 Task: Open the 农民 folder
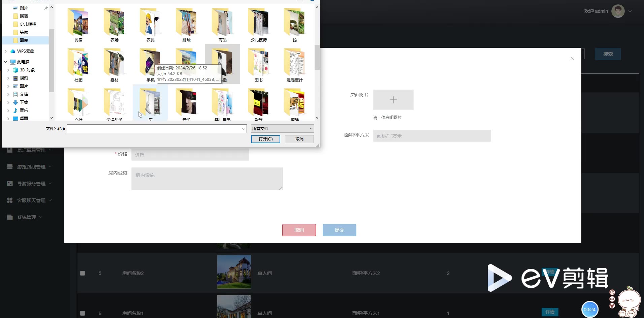151,25
